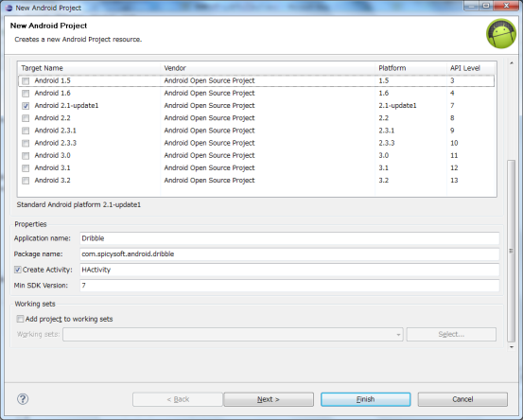The image size is (523, 420).
Task: Click the API Level column header
Action: [x=471, y=68]
